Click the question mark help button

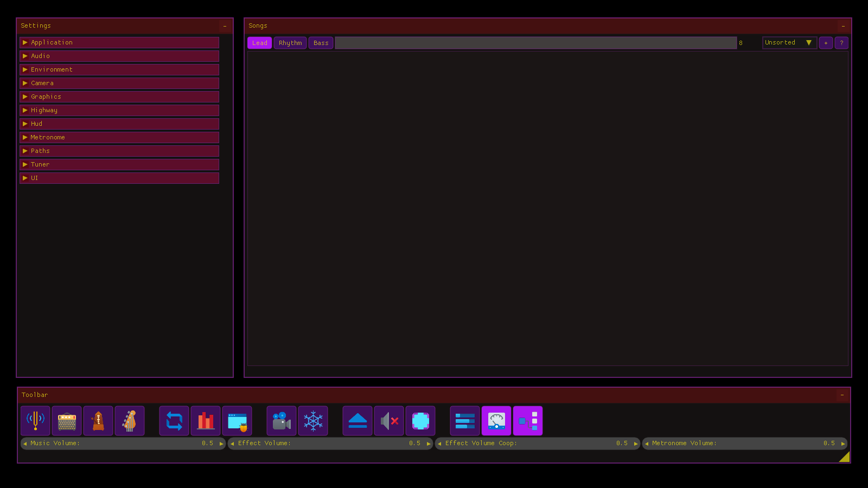[841, 43]
